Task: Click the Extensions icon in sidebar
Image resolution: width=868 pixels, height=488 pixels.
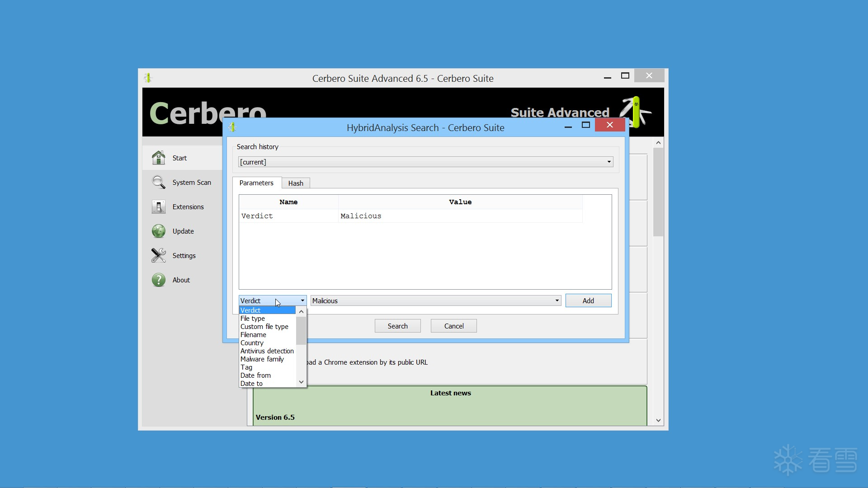Action: (x=158, y=206)
